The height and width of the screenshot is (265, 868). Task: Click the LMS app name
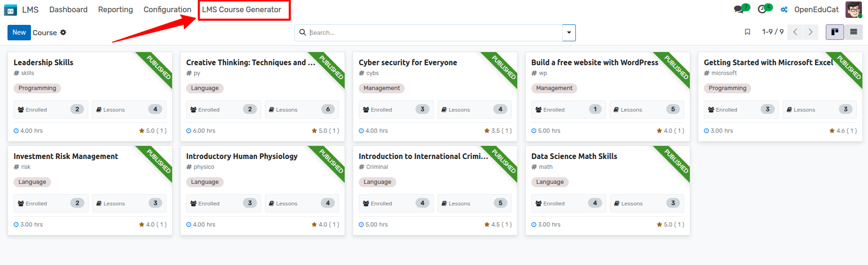(30, 9)
